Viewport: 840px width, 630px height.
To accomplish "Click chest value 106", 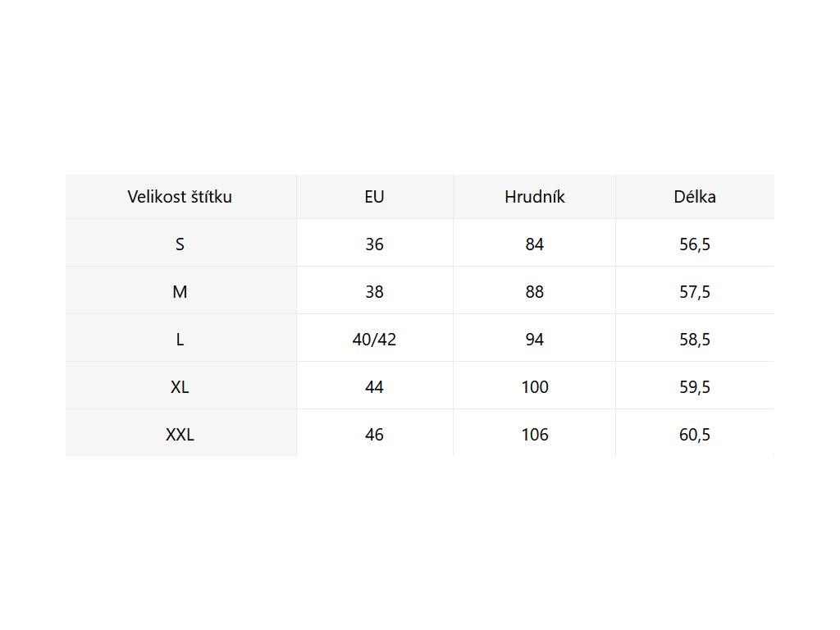I will [x=534, y=435].
